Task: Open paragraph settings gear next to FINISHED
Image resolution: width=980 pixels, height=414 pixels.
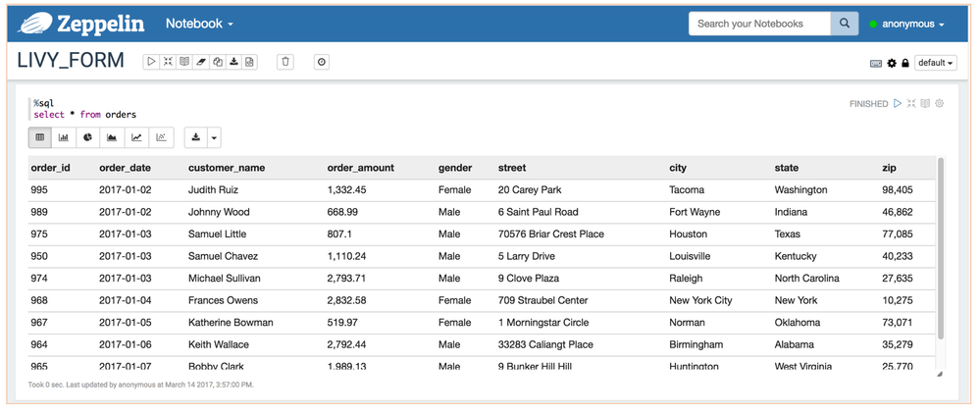Action: [939, 103]
